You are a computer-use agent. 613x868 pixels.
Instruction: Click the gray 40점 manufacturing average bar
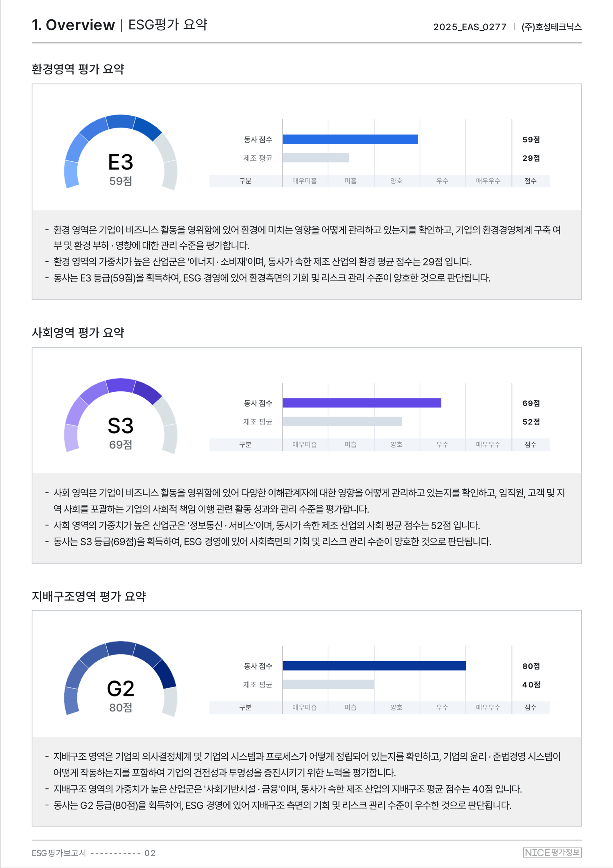328,684
